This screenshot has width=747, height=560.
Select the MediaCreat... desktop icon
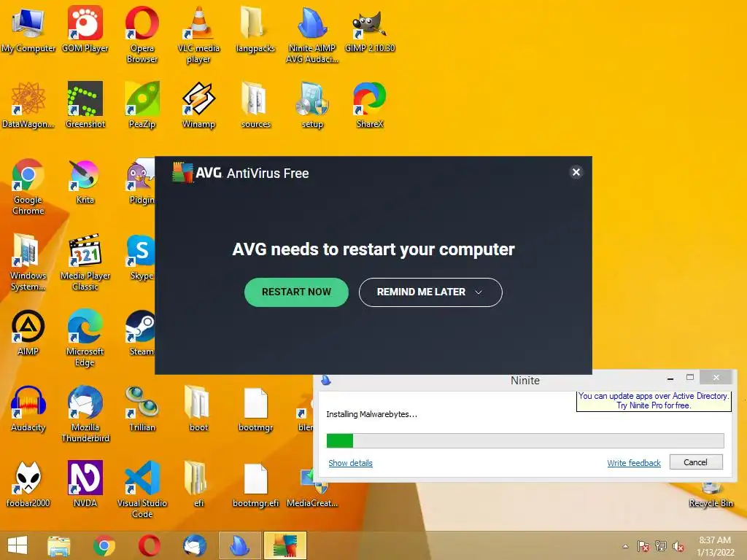[312, 488]
